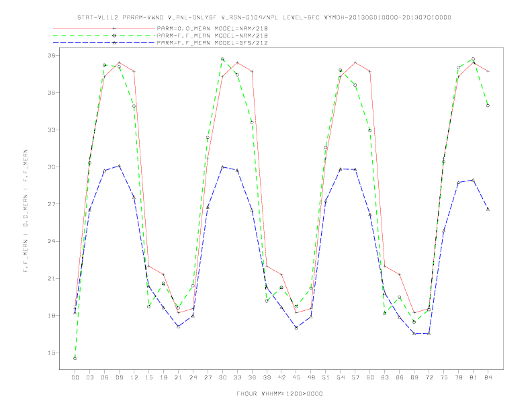Select legend entry PARM=F.F_MEAN MODEL=NAM/218
This screenshot has width=532, height=411.
212,36
